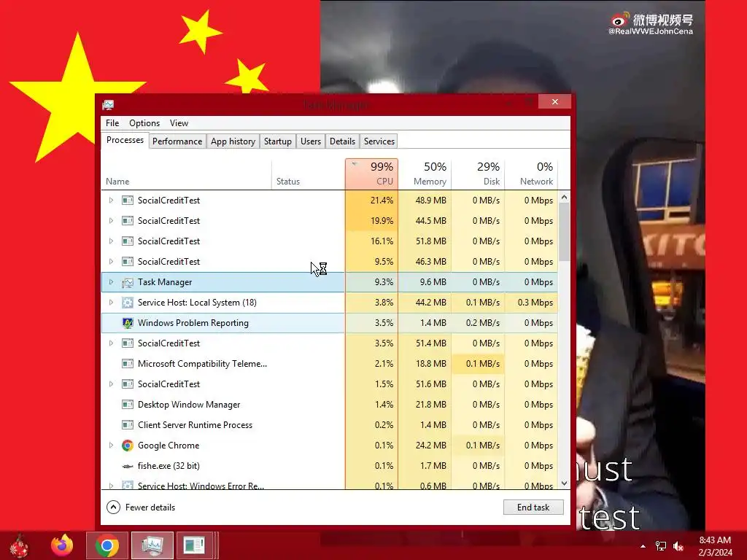This screenshot has width=747, height=560.
Task: Open Firefox from the taskbar
Action: (x=63, y=545)
